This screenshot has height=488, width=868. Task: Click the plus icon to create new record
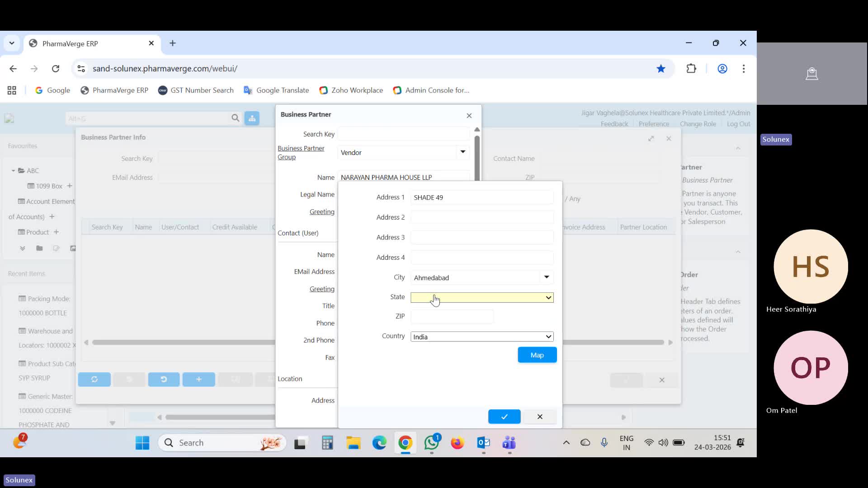pyautogui.click(x=198, y=380)
